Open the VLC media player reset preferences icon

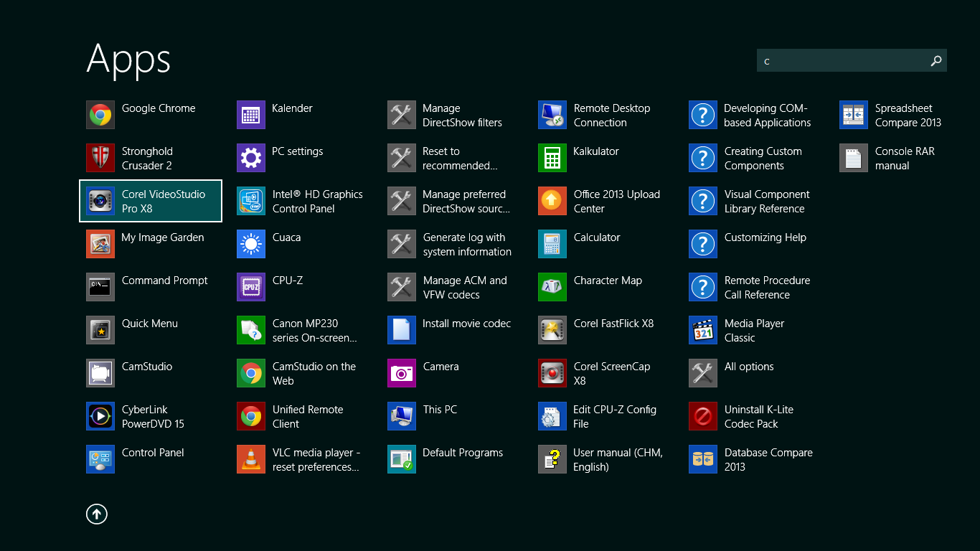251,459
